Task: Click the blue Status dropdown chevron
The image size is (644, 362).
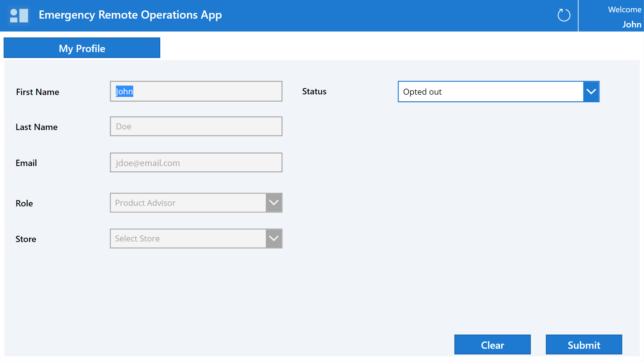Action: point(591,92)
